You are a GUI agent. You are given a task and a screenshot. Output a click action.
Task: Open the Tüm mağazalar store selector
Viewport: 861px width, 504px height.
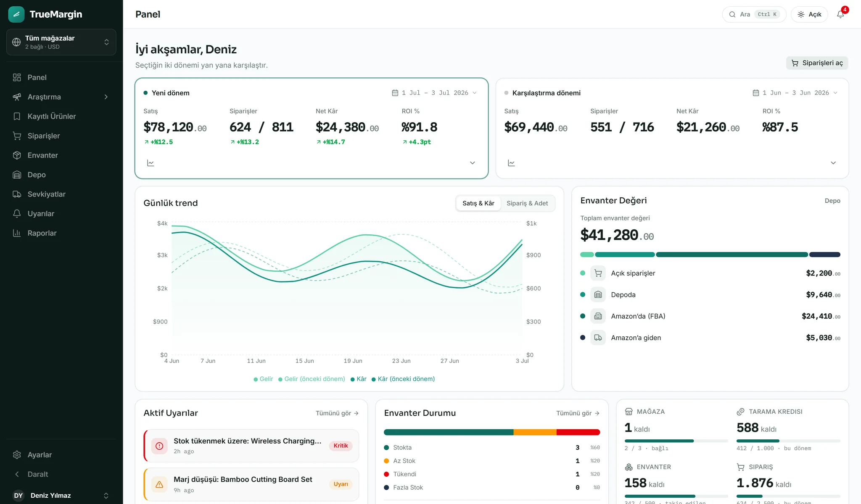coord(61,42)
